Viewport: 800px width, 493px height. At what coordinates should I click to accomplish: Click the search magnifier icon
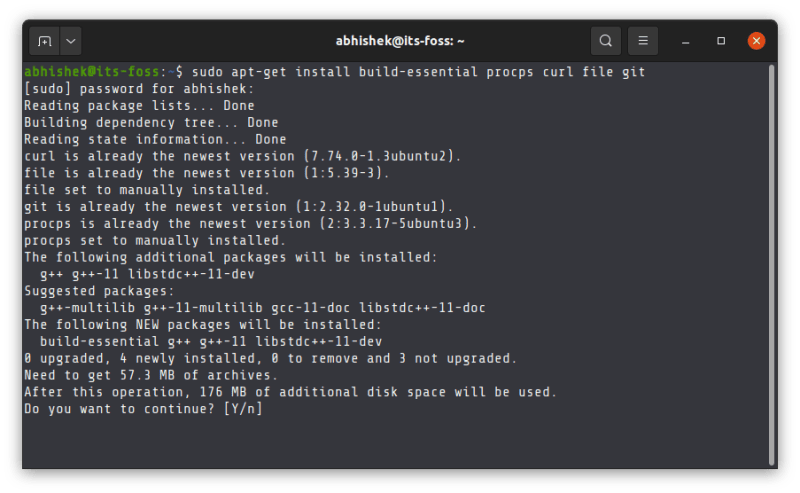tap(606, 41)
